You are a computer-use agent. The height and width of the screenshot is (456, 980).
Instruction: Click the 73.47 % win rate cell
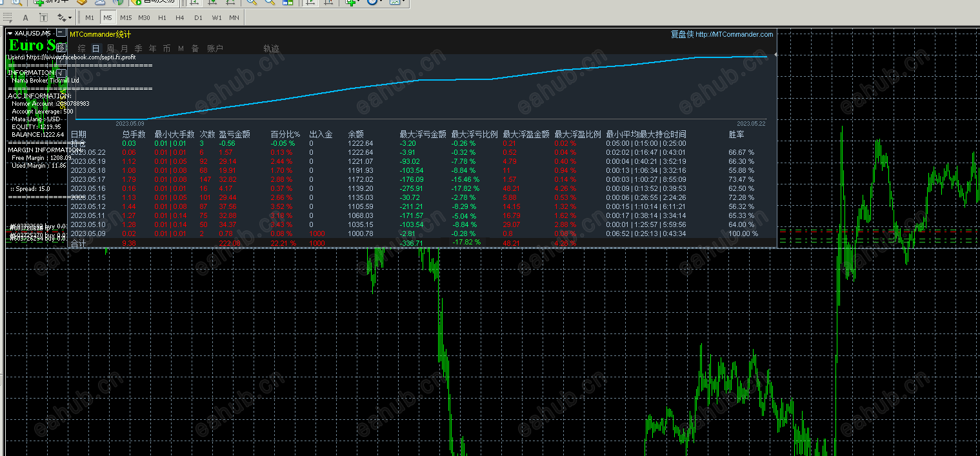(741, 179)
